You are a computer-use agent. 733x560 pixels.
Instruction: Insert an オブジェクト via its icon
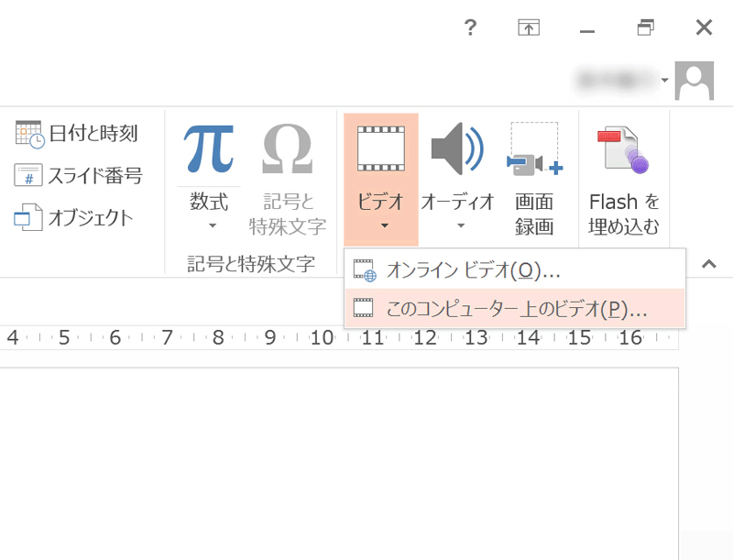pos(29,218)
